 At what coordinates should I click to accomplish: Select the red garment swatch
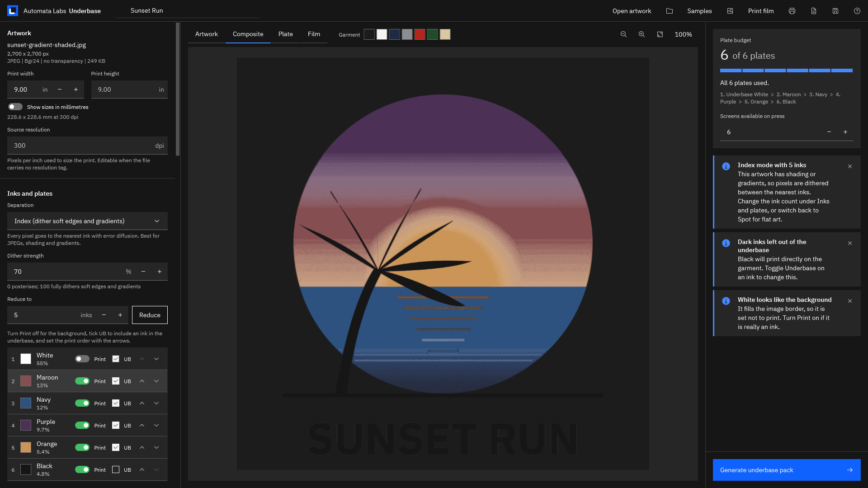[x=420, y=34]
